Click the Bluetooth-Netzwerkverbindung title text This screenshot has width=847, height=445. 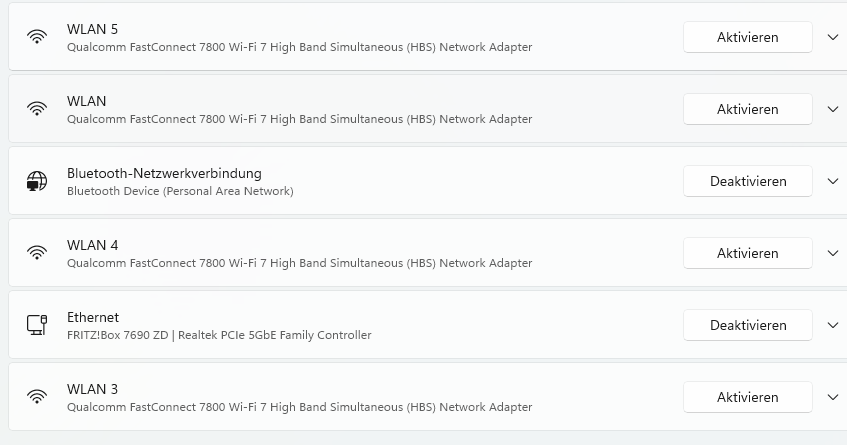click(164, 173)
